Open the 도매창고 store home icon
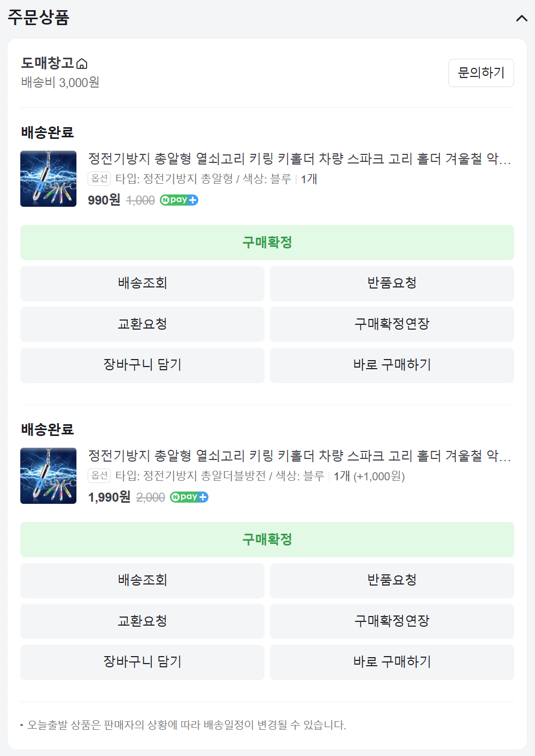 click(x=82, y=64)
